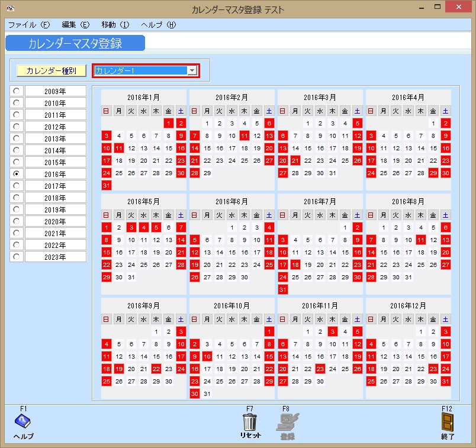Image resolution: width=476 pixels, height=448 pixels.
Task: Click the ヘルプ label under F1
Action: pos(23,436)
